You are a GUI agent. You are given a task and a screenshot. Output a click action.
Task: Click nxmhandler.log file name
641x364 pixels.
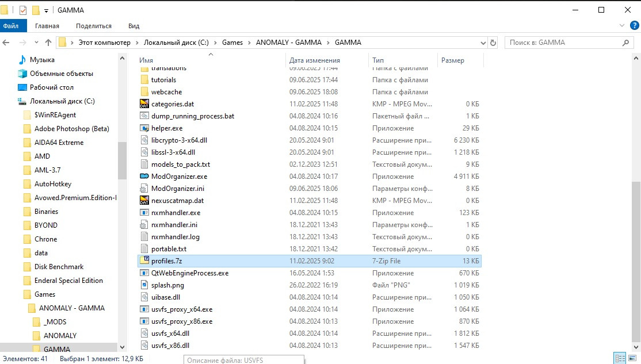175,237
